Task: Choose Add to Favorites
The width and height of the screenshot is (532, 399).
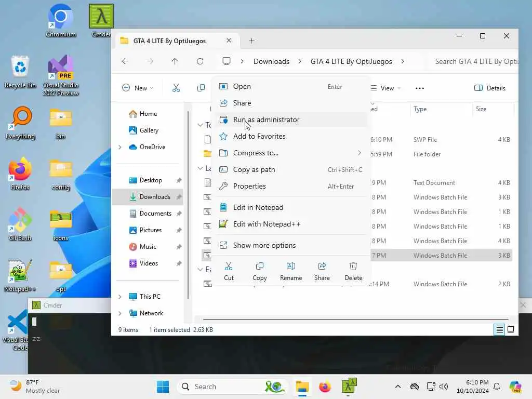Action: 290,137
